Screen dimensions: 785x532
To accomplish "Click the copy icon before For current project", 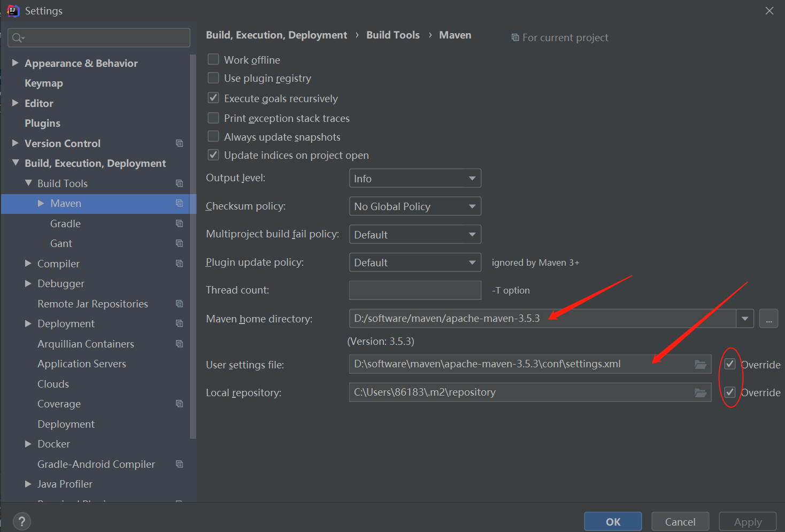I will point(515,37).
